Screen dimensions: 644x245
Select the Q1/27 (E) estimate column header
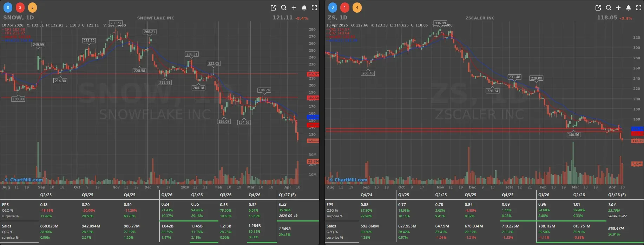(287, 195)
